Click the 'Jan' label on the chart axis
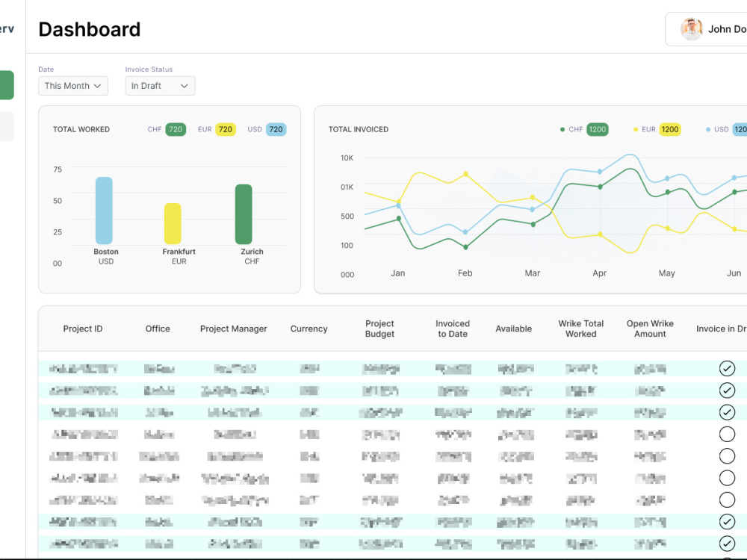 pos(398,273)
